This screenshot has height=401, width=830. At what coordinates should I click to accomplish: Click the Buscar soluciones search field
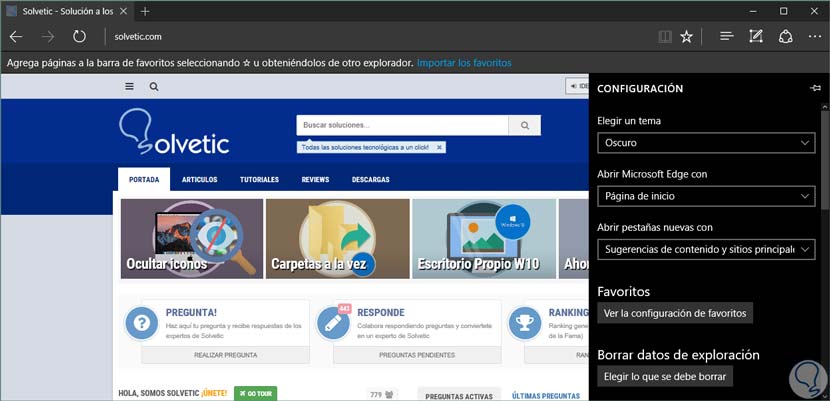[402, 125]
